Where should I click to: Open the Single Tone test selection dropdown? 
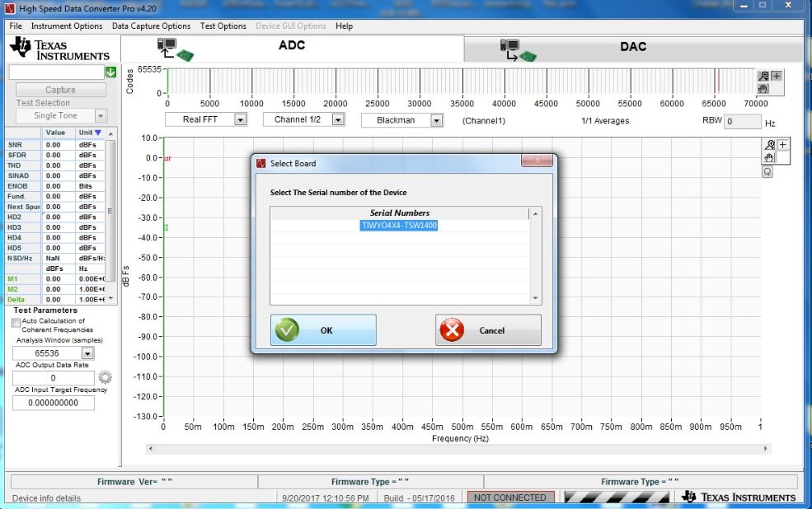coord(101,116)
